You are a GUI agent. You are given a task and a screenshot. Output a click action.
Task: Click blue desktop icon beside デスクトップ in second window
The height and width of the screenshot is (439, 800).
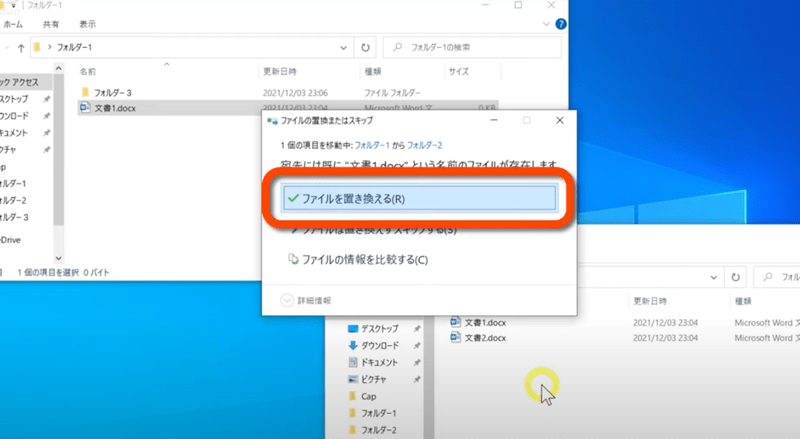(353, 328)
